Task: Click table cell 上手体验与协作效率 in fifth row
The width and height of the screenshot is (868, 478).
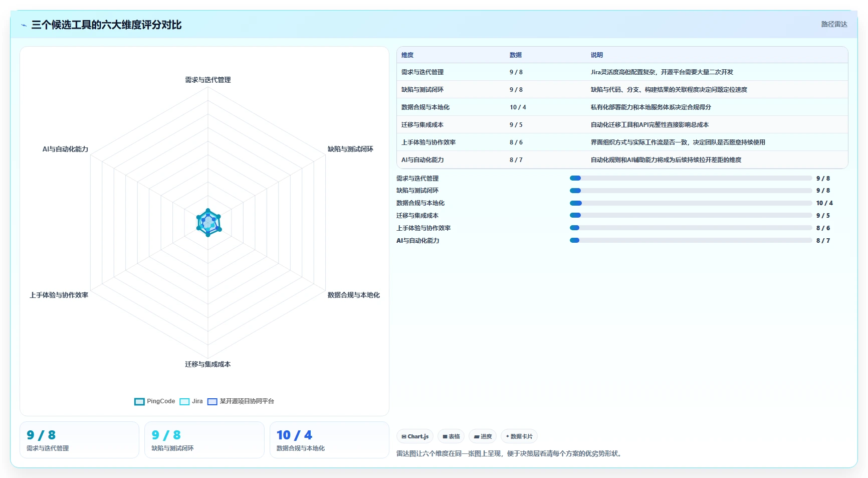Action: coord(428,142)
